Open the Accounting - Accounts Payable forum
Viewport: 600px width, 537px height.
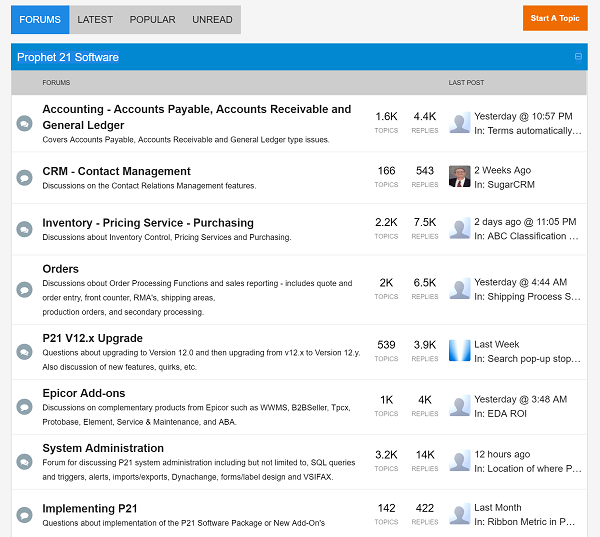197,117
